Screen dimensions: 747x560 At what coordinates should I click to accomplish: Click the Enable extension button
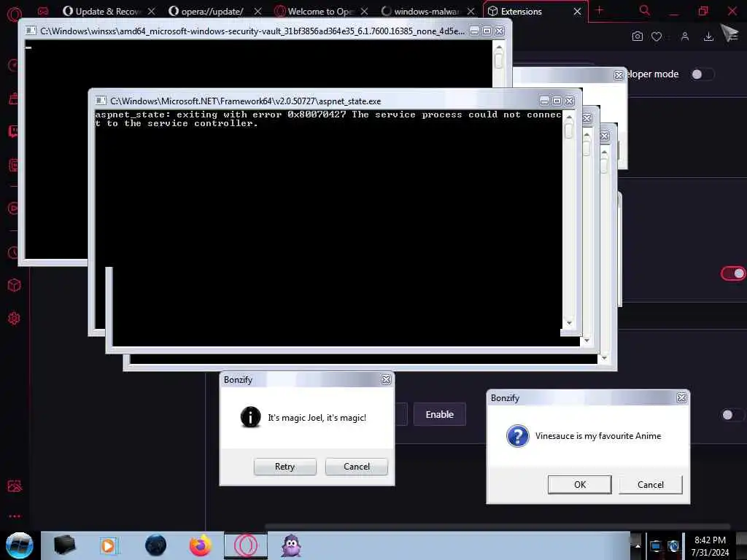click(439, 414)
